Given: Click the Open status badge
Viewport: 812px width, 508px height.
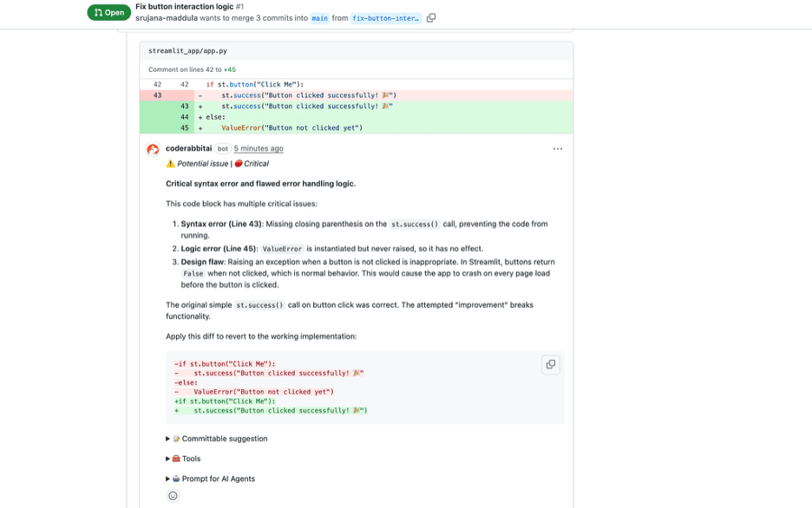Looking at the screenshot, I should (108, 12).
